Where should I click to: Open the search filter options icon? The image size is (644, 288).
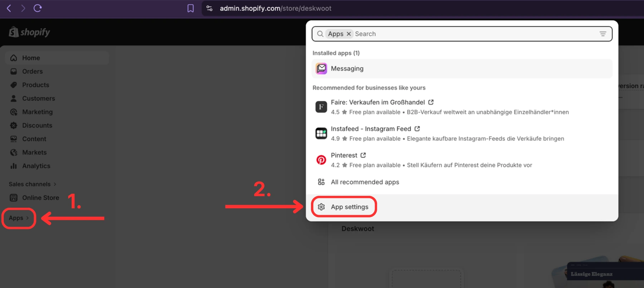(603, 34)
